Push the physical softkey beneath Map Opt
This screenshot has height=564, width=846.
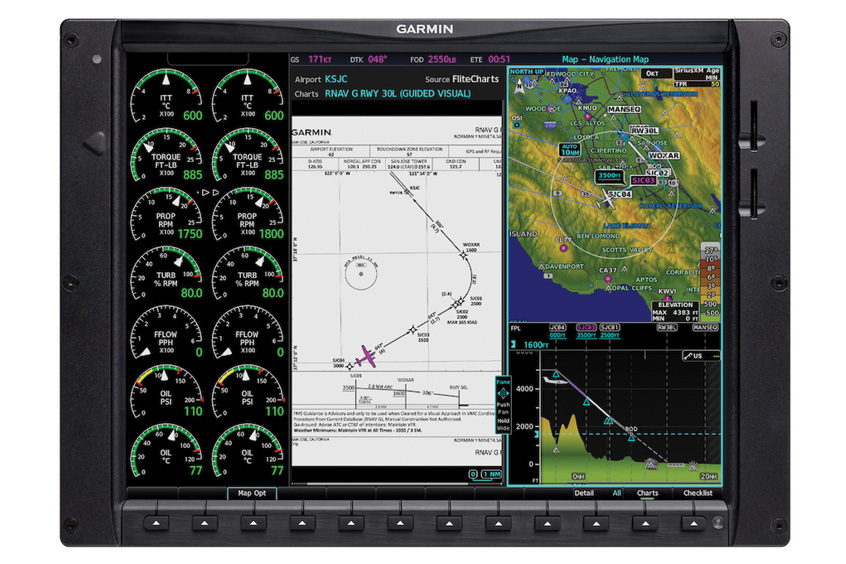coord(253,523)
